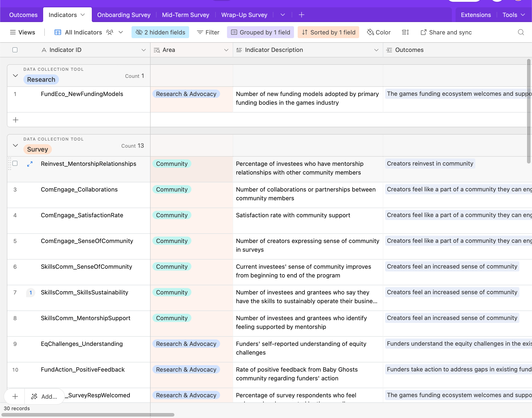Open the Area column dropdown
This screenshot has width=532, height=418.
tap(226, 50)
